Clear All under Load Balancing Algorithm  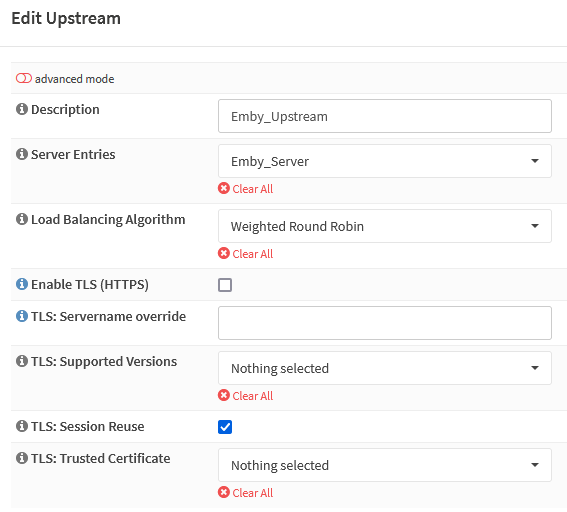coord(246,254)
